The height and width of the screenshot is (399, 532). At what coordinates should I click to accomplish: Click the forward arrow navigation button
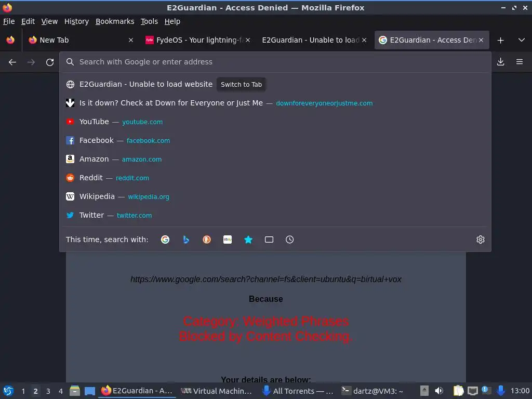(31, 62)
